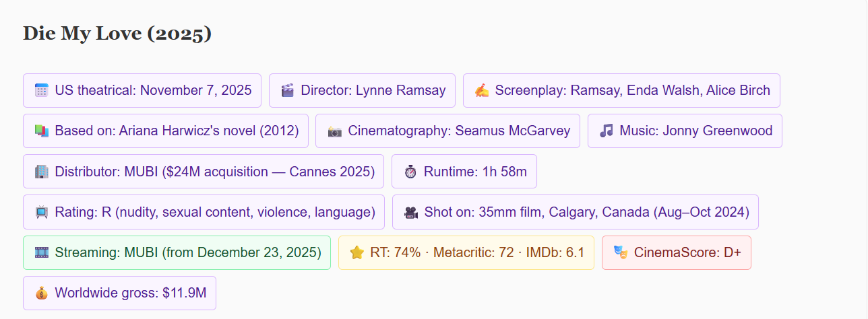The width and height of the screenshot is (868, 319).
Task: Click the calendar icon beside US theatrical
Action: 42,91
